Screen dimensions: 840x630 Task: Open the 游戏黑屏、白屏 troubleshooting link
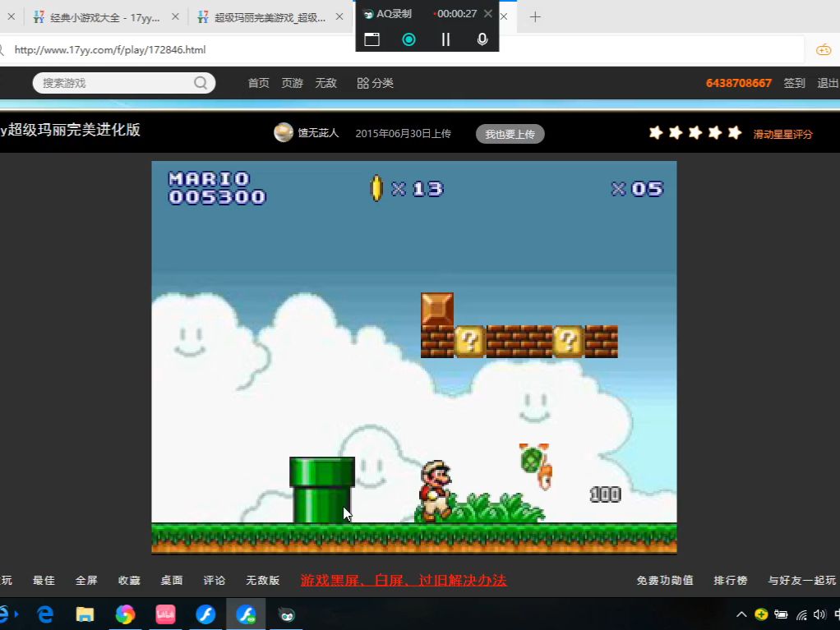click(404, 580)
